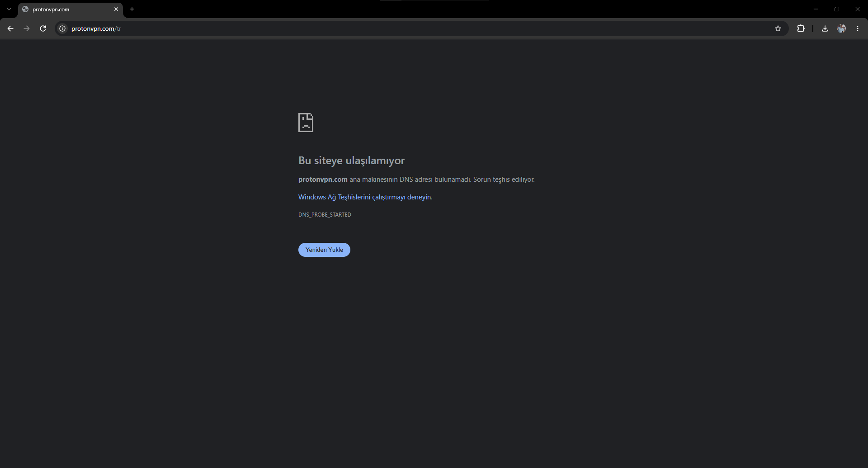Select the protonvpn.com tab
This screenshot has height=468, width=868.
(x=71, y=9)
